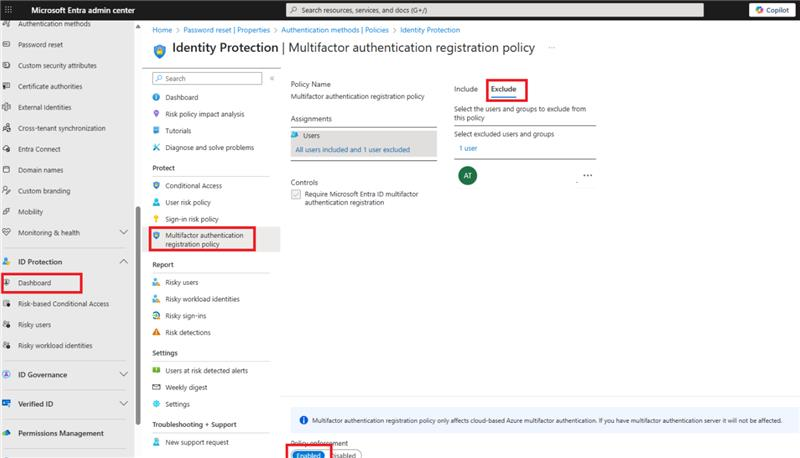
Task: Click the Password reset sidebar icon
Action: [7, 44]
